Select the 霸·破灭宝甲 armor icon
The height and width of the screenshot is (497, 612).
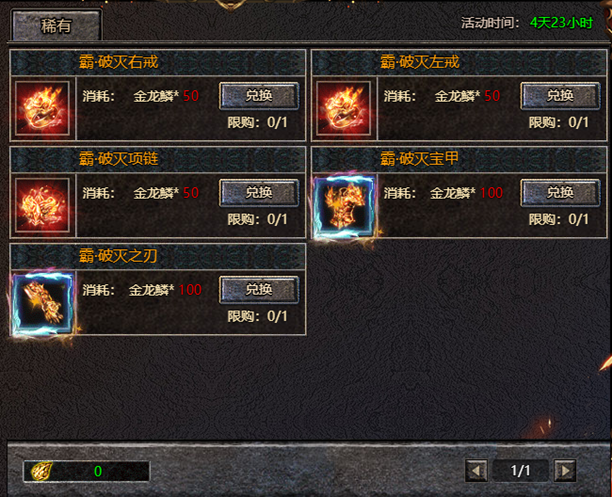tap(343, 206)
